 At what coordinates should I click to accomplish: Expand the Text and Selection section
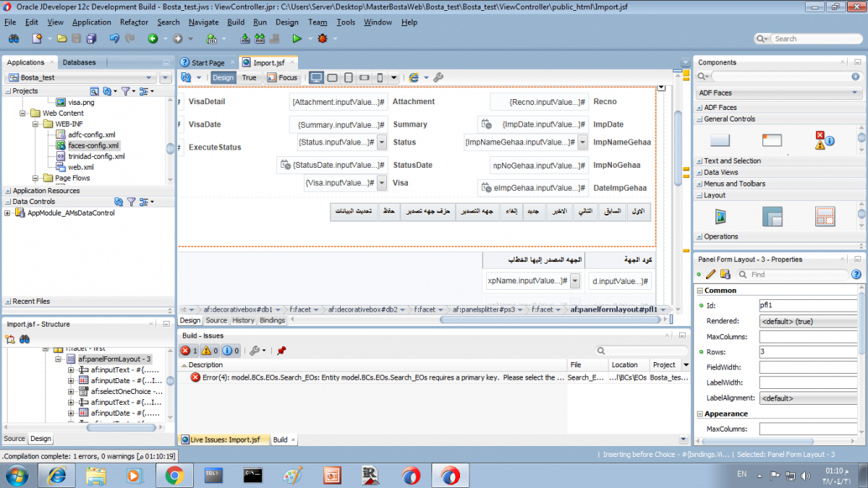(x=732, y=160)
